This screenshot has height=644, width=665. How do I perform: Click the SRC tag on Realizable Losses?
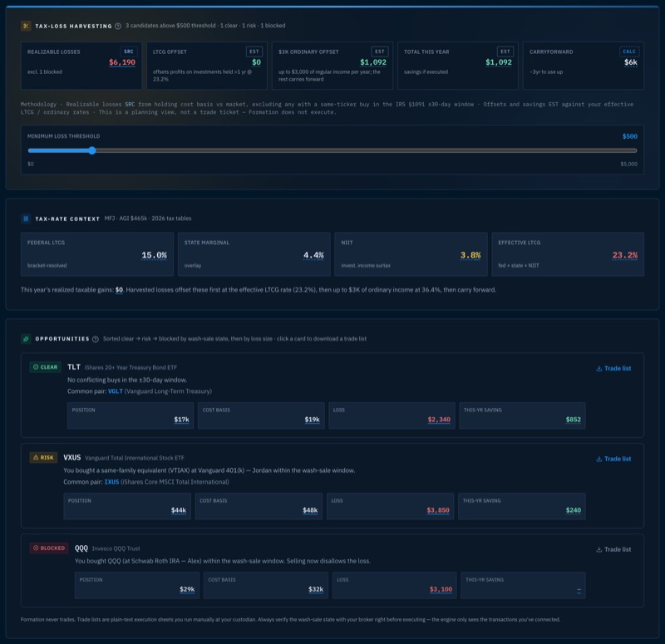pyautogui.click(x=129, y=52)
